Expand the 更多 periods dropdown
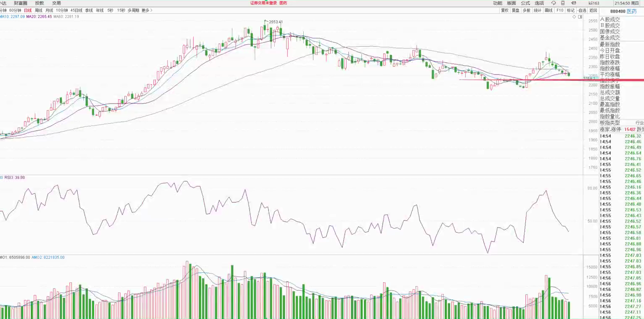 coord(147,10)
